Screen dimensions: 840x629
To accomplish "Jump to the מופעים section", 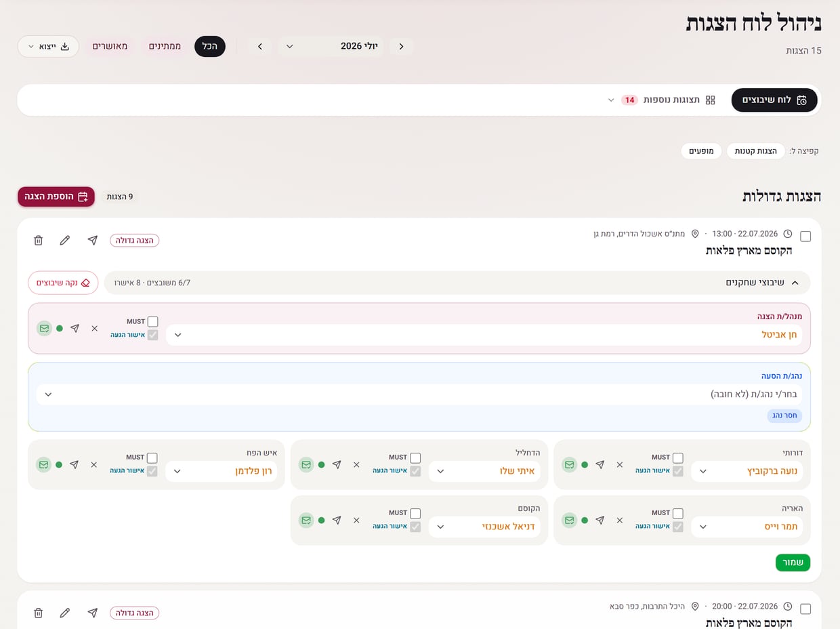I will (x=701, y=151).
